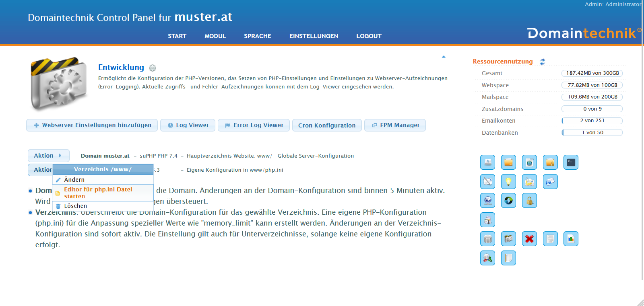Image resolution: width=644 pixels, height=306 pixels.
Task: Click the Webspace usage progress bar
Action: [x=592, y=85]
